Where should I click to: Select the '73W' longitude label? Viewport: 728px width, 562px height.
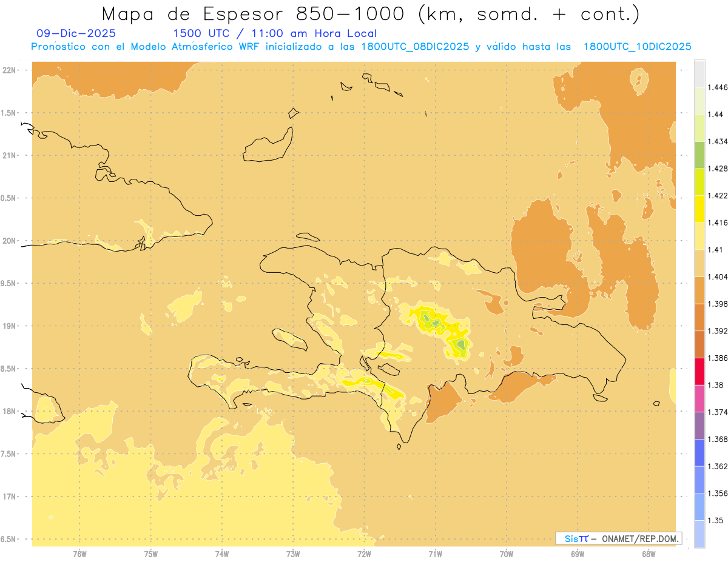coord(293,554)
